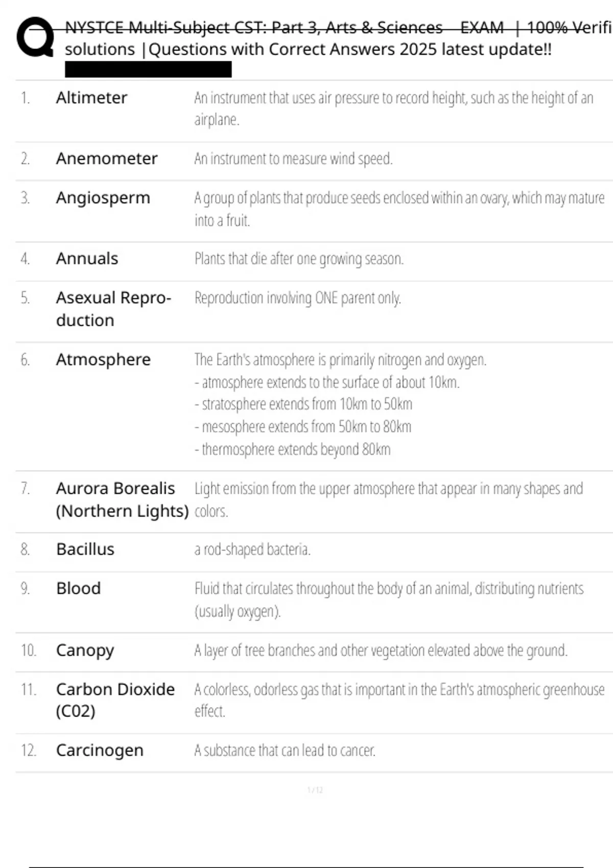Select the Asexual Reproduction term
This screenshot has width=613, height=868.
click(113, 309)
